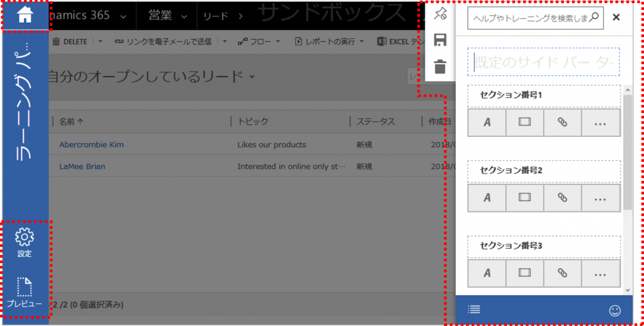Click the unpin icon beside help panel
This screenshot has height=326, width=644.
(x=440, y=15)
